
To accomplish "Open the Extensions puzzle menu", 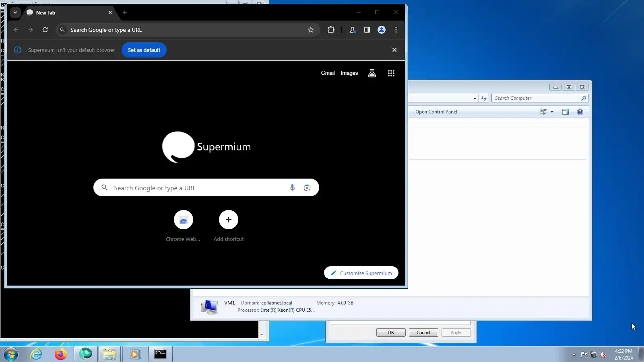I will click(x=331, y=30).
